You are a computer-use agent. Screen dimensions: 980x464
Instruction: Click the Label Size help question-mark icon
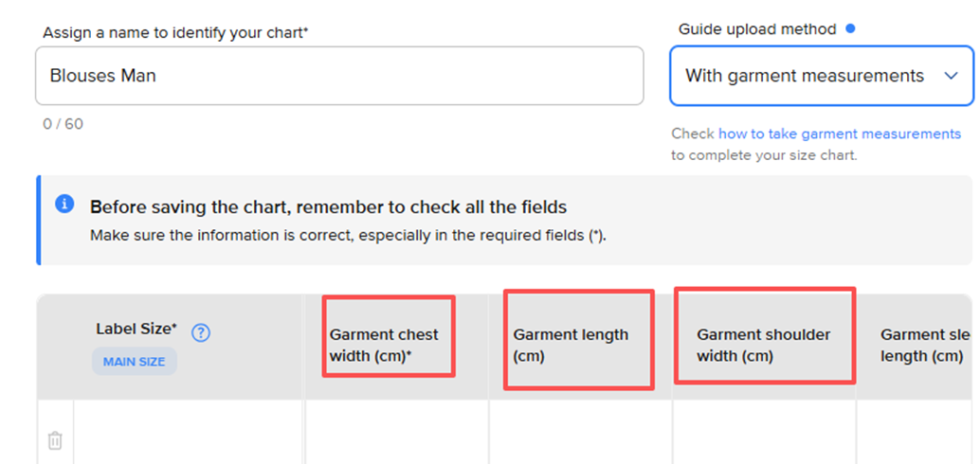pos(201,332)
